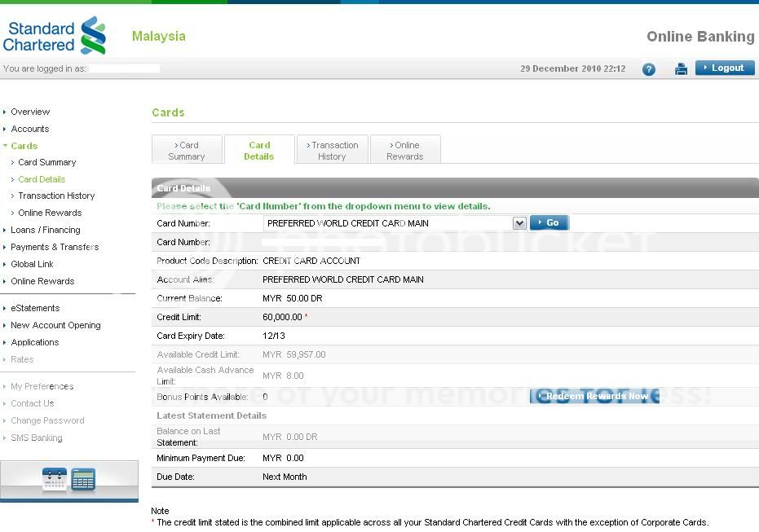Open Accounts from the sidebar
Screen dimensions: 759x532
pyautogui.click(x=29, y=129)
